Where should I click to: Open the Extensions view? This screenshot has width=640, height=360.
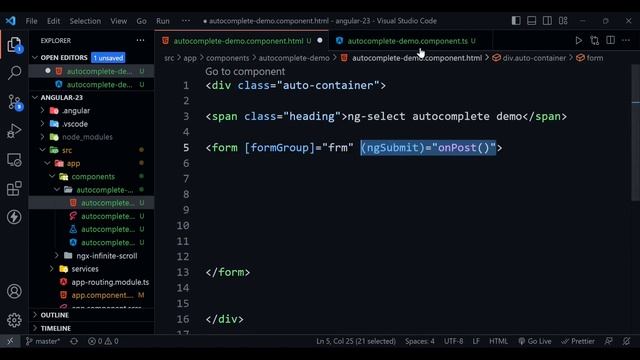[14, 189]
